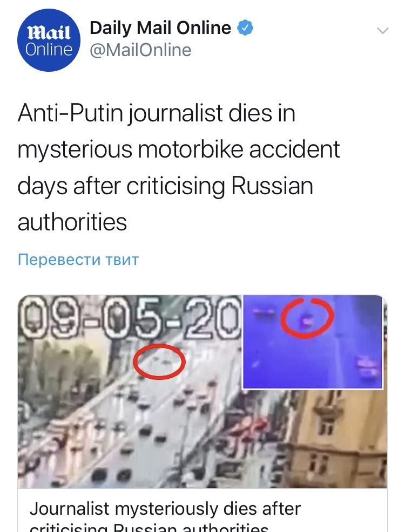
Task: Click the blue verified badge
Action: click(245, 28)
